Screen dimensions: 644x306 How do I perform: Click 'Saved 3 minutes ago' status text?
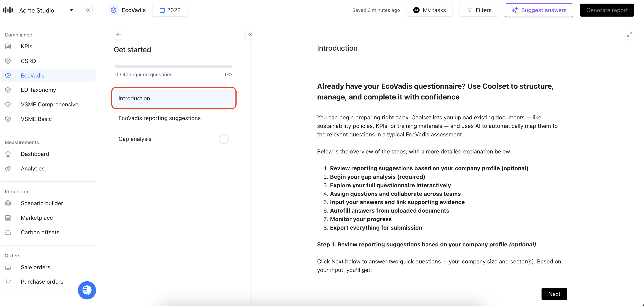click(x=376, y=10)
